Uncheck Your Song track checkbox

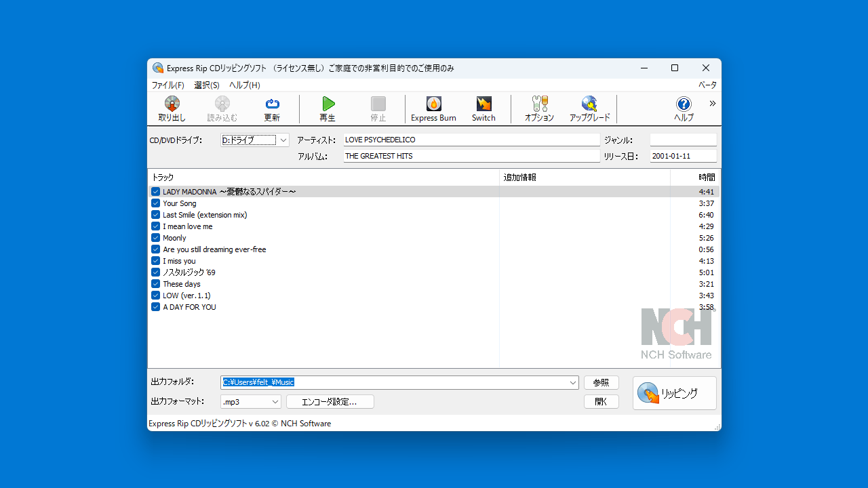155,203
